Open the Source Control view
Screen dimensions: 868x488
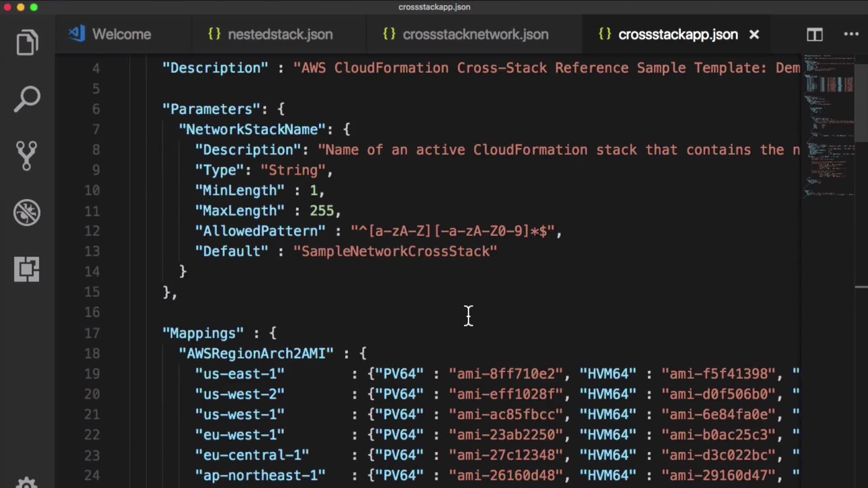27,156
